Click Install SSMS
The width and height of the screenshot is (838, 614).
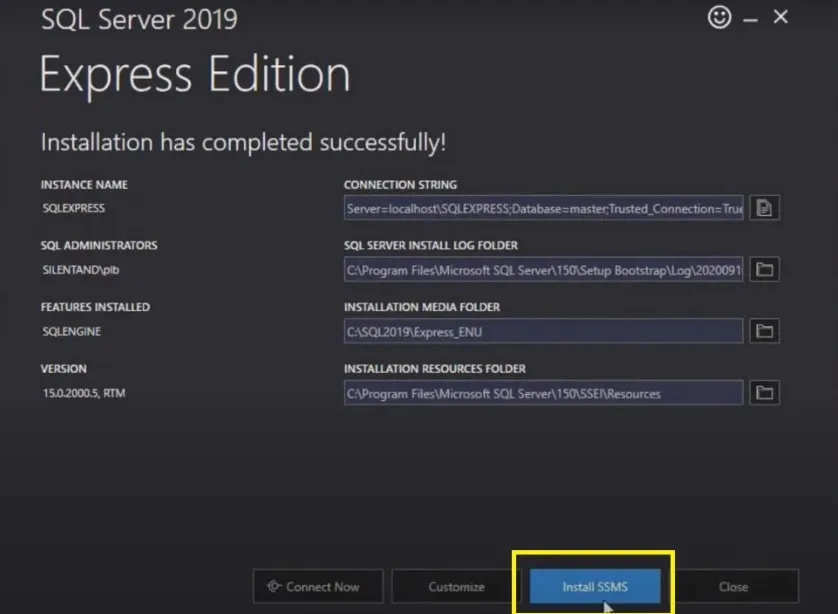click(595, 586)
